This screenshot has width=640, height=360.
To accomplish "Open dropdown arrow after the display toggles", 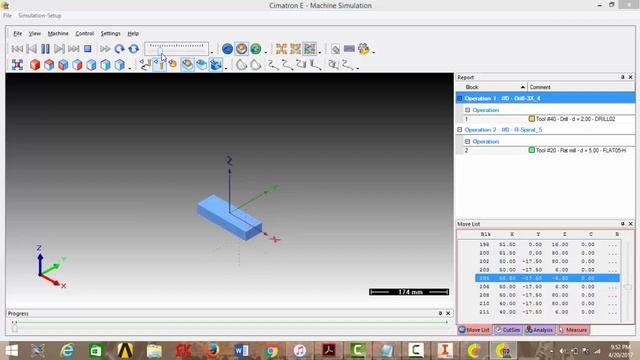I will pos(226,68).
